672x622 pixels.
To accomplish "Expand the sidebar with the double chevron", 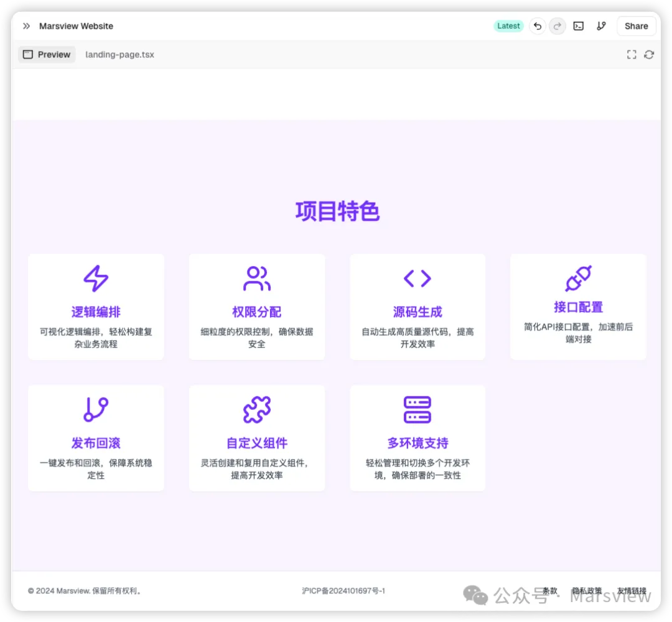I will pyautogui.click(x=27, y=26).
